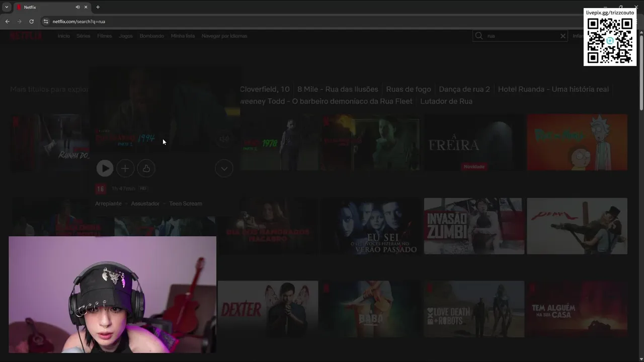Open Tem Alguém na sua Casa thumbnail
This screenshot has width=644, height=362.
tap(577, 309)
